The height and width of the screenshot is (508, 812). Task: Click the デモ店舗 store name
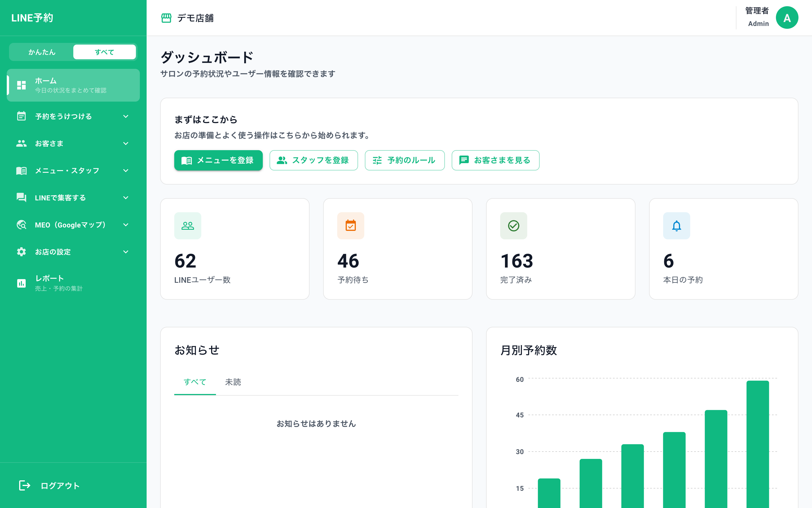[195, 18]
